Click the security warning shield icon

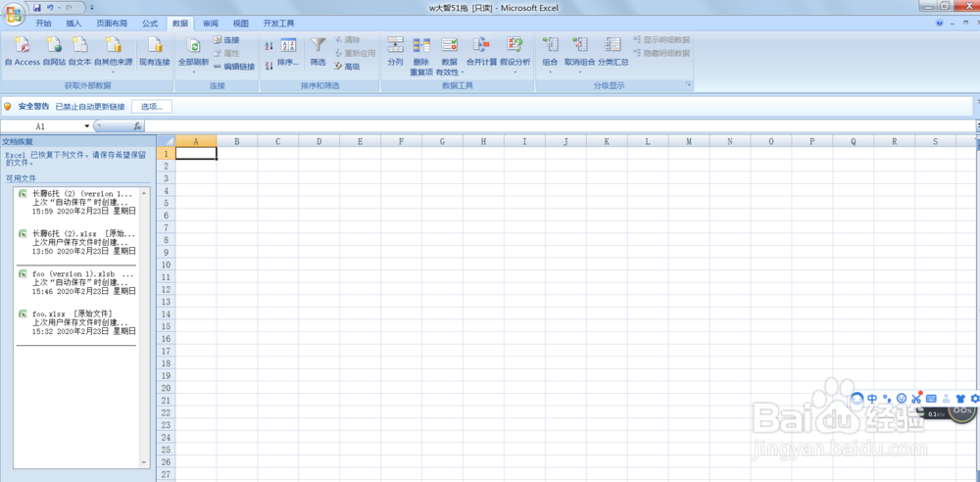8,107
